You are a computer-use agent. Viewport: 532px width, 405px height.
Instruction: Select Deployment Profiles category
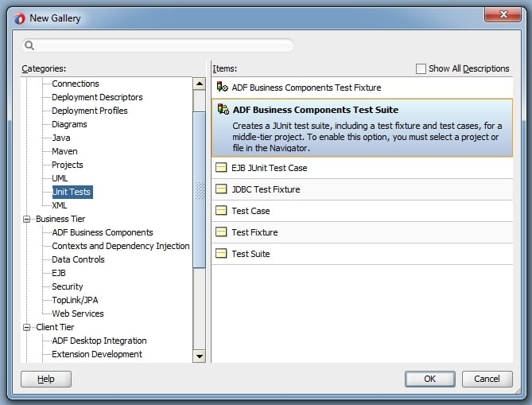pyautogui.click(x=90, y=111)
